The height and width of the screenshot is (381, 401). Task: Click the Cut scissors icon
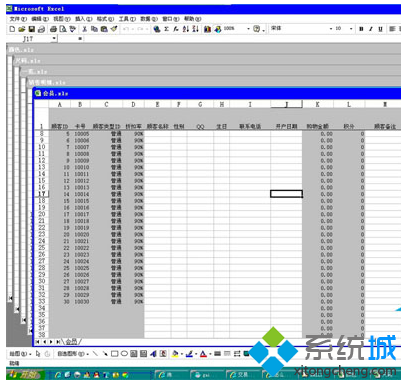click(x=85, y=29)
